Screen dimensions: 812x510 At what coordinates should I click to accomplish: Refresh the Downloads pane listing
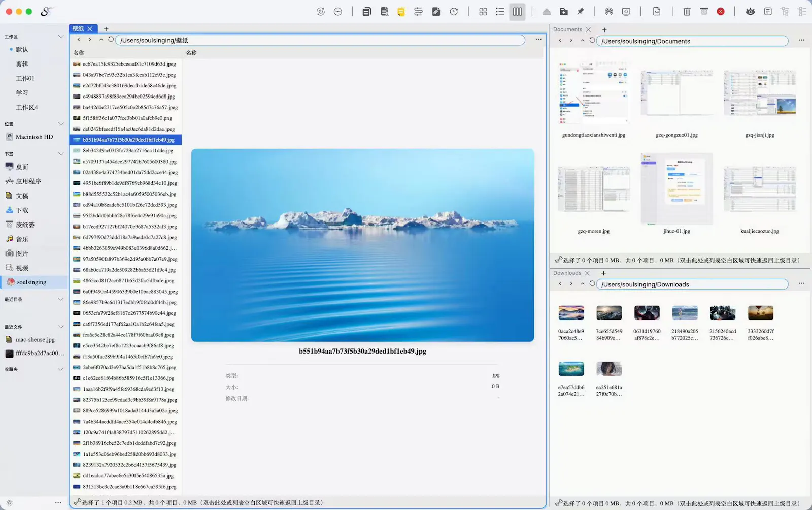[x=592, y=284]
